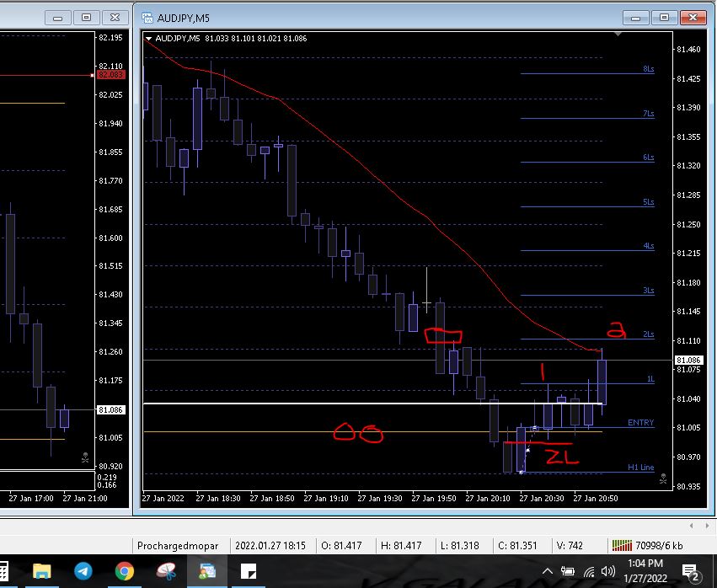Click the red 82.083 price tag in left chart
This screenshot has height=588, width=717.
(x=110, y=75)
